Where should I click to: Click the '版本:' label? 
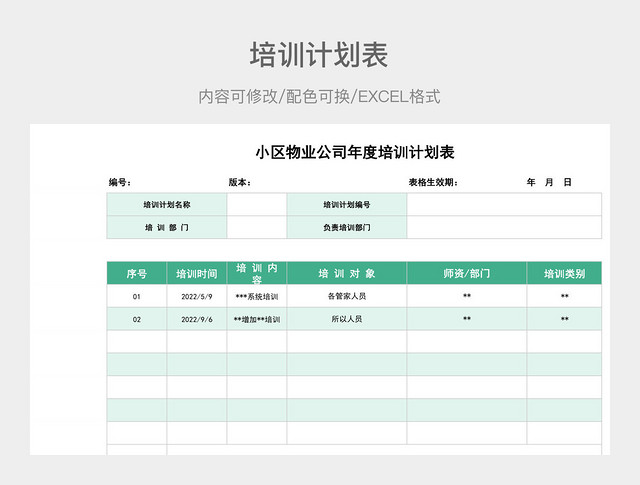click(x=240, y=182)
